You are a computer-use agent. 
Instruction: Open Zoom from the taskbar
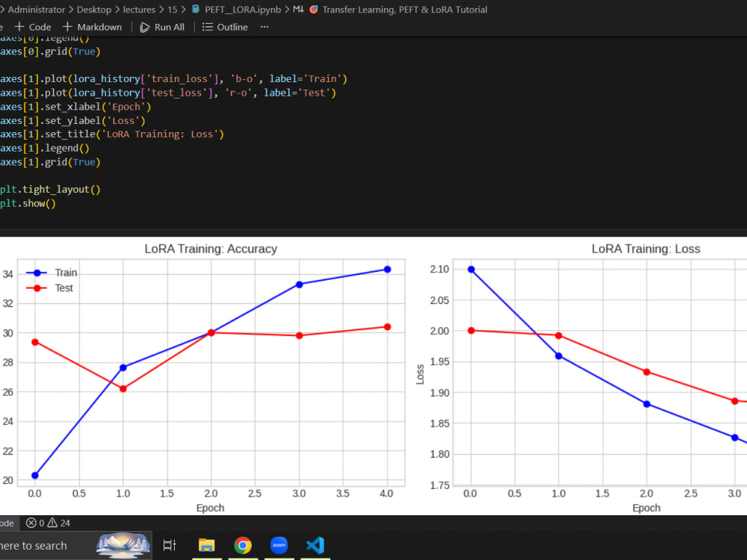tap(279, 545)
